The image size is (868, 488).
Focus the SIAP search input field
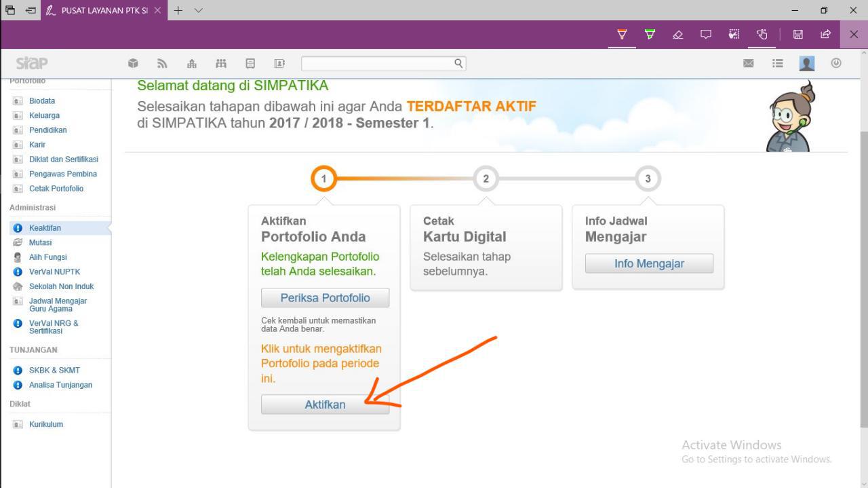point(383,63)
